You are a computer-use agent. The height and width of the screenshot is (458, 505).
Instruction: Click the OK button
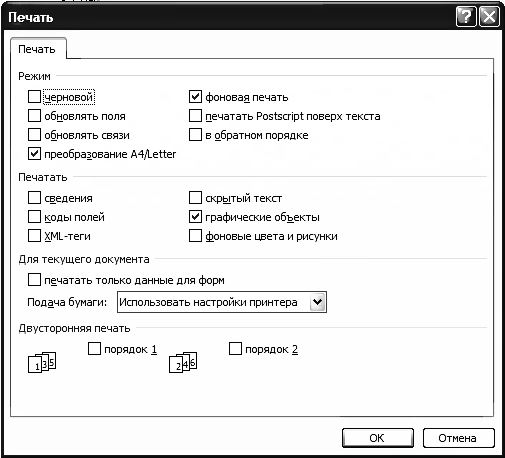pyautogui.click(x=378, y=438)
